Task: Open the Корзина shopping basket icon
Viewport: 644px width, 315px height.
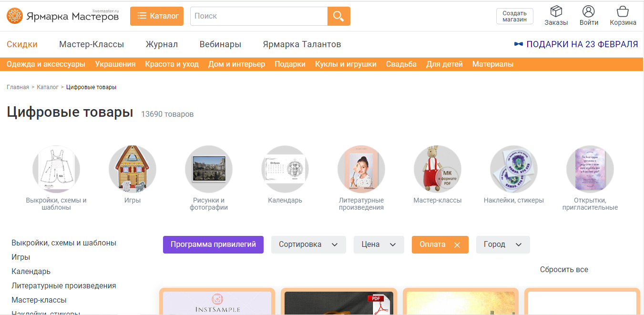Action: pyautogui.click(x=623, y=11)
